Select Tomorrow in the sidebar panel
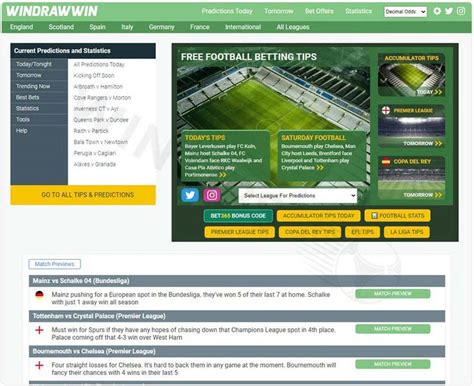474x386 pixels. (x=39, y=75)
